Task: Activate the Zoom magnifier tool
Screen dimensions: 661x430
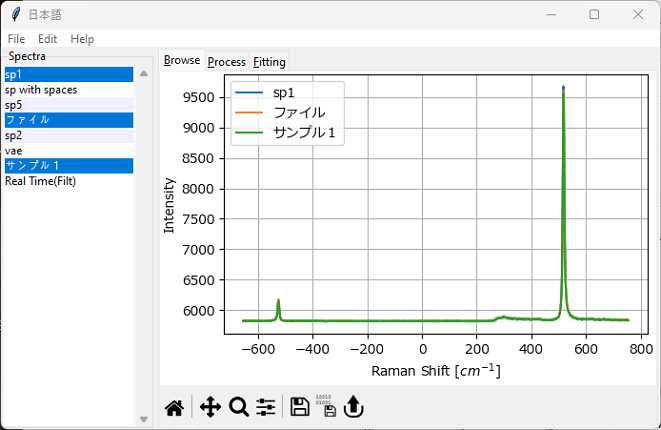Action: click(x=238, y=406)
